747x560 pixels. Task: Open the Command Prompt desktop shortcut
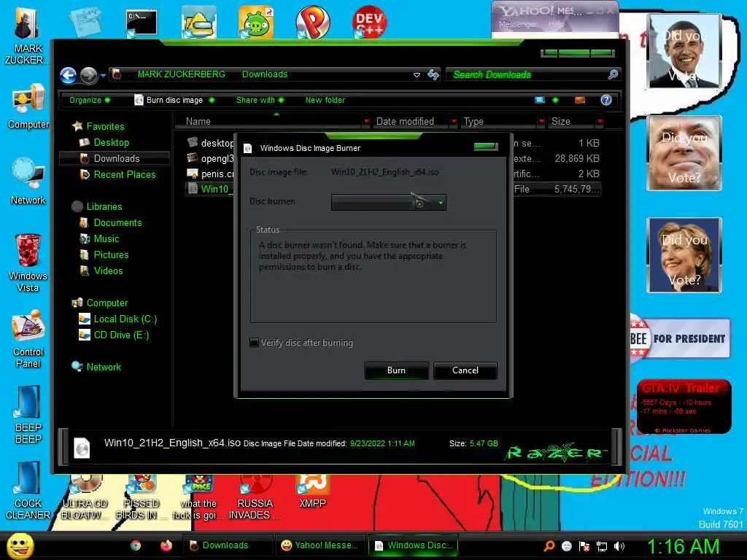[142, 23]
